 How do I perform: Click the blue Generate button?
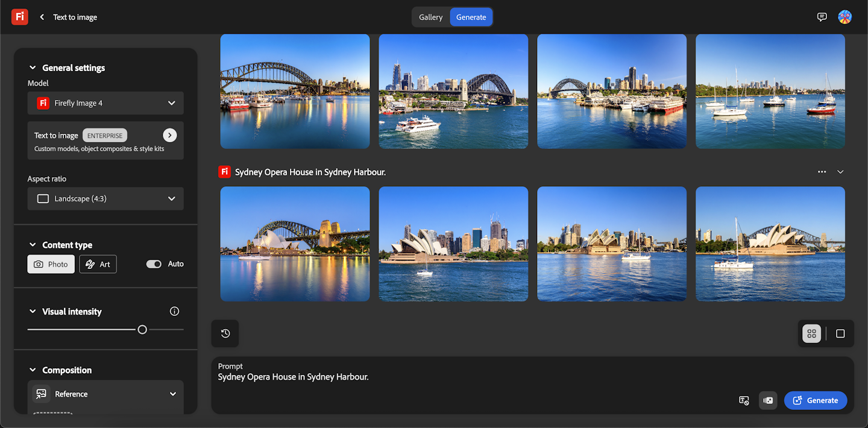(x=816, y=400)
